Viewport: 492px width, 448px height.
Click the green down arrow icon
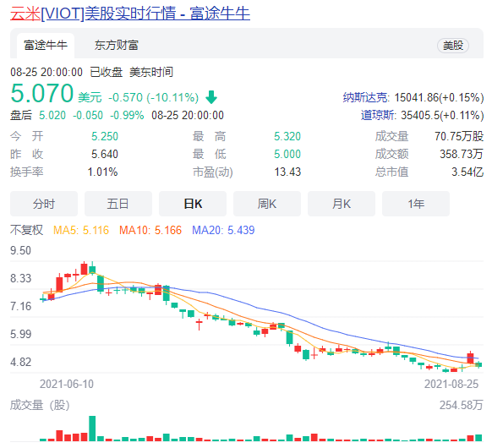[x=211, y=97]
